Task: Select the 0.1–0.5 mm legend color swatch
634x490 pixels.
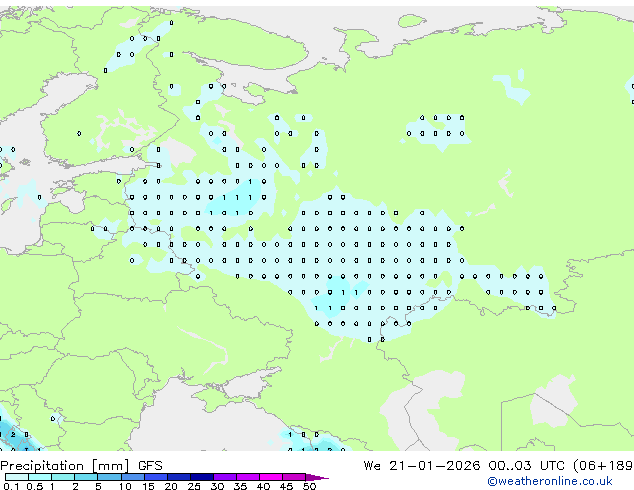Action: pyautogui.click(x=17, y=477)
